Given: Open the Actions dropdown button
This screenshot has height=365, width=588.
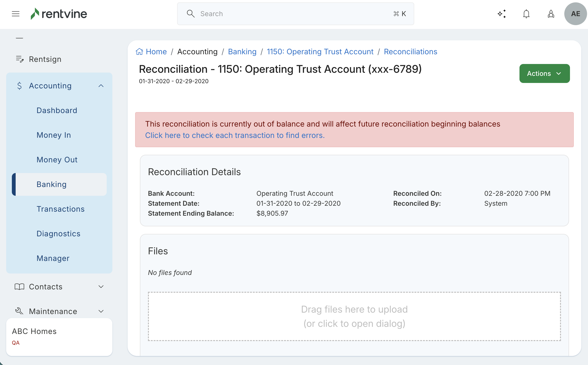Looking at the screenshot, I should pos(544,73).
